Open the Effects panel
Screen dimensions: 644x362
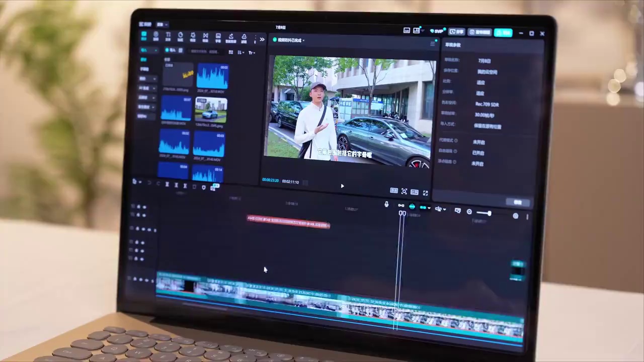tap(193, 35)
